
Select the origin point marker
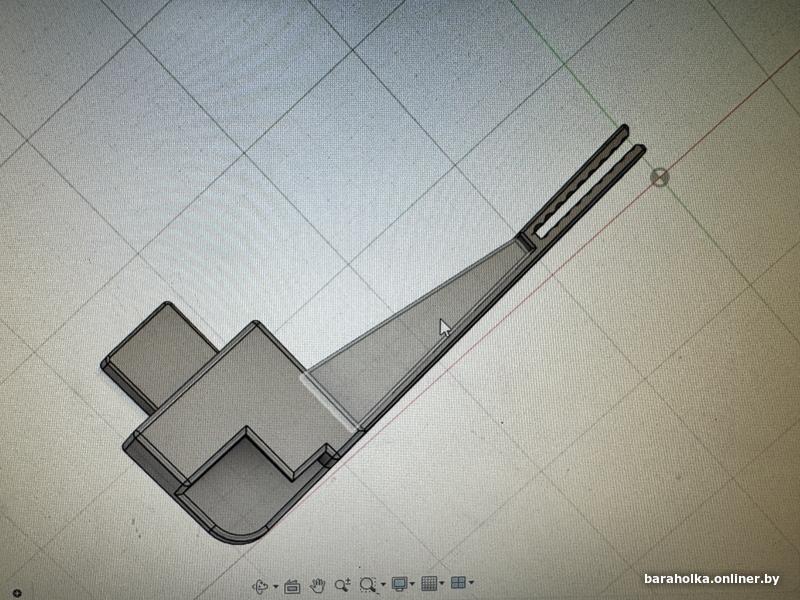[660, 178]
